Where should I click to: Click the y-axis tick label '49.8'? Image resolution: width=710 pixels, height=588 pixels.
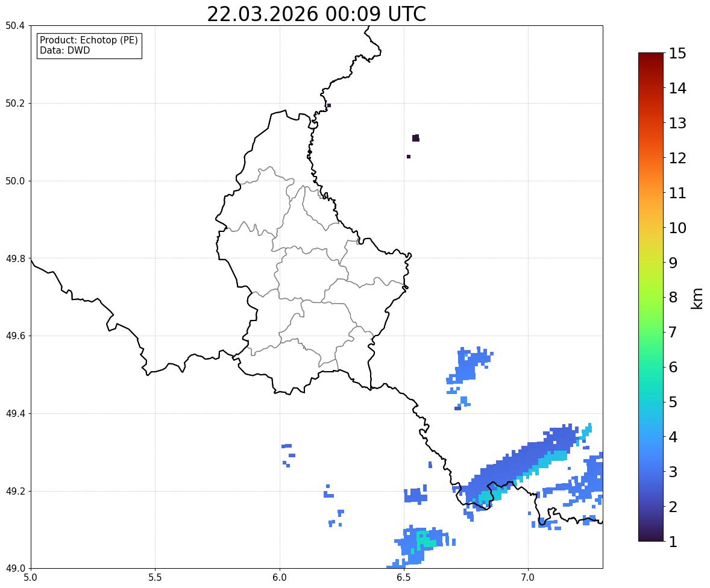15,258
